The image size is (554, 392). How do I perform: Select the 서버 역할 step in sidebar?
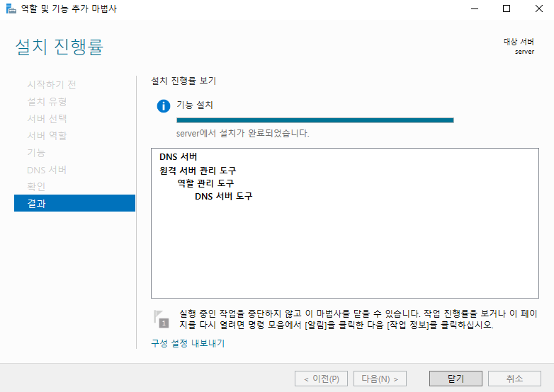tap(47, 135)
